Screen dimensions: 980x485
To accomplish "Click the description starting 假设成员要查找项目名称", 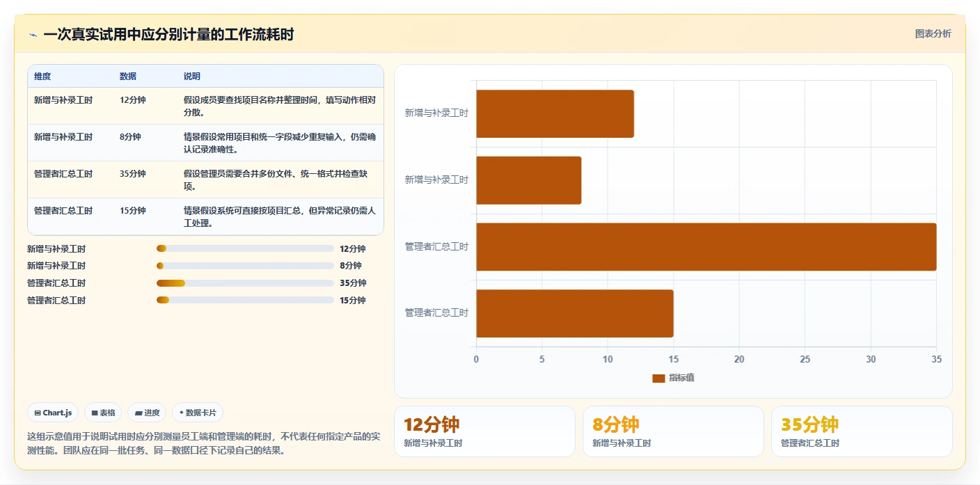I will pos(280,106).
